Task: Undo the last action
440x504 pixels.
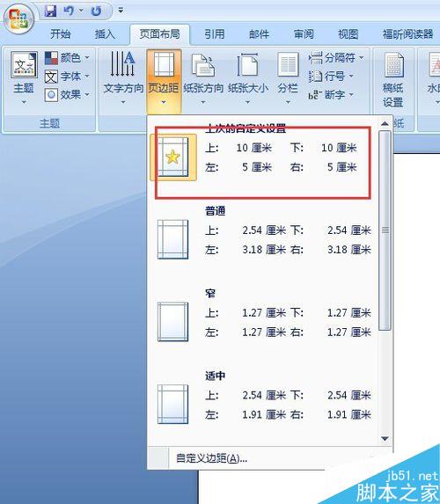Action: (69, 11)
